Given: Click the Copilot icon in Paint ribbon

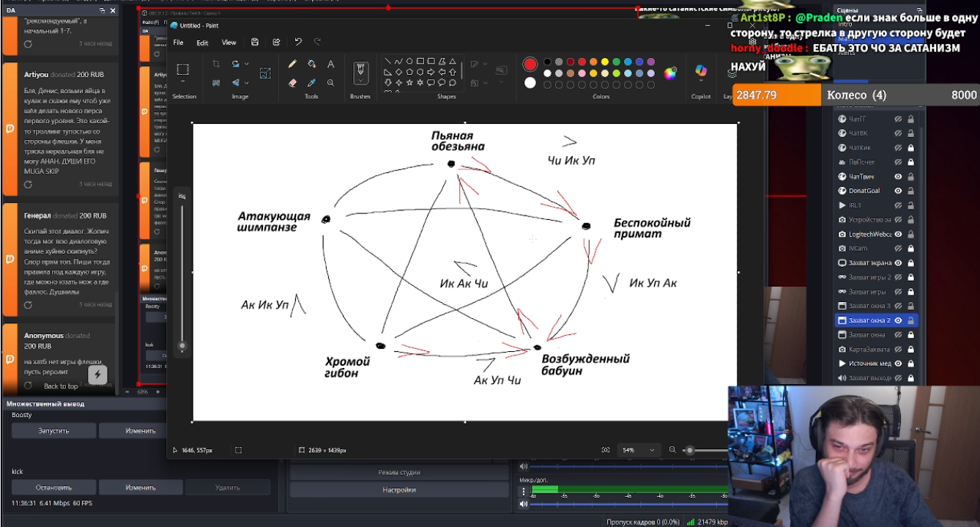Looking at the screenshot, I should [x=701, y=71].
